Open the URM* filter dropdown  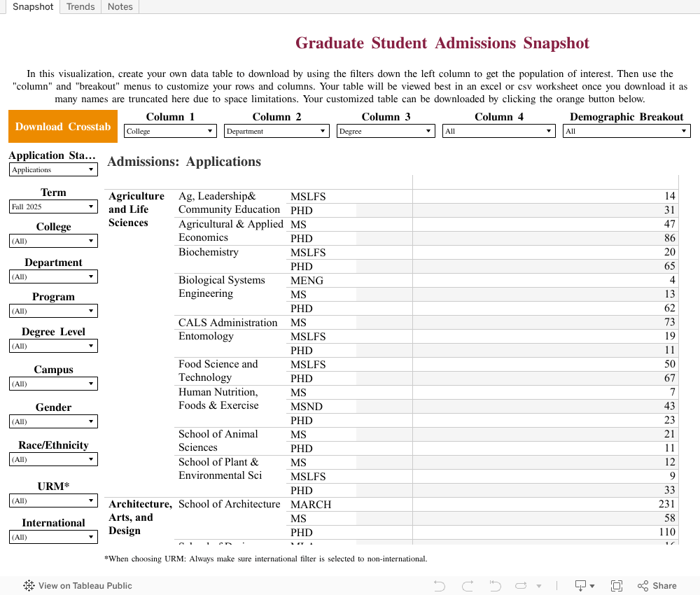point(53,500)
